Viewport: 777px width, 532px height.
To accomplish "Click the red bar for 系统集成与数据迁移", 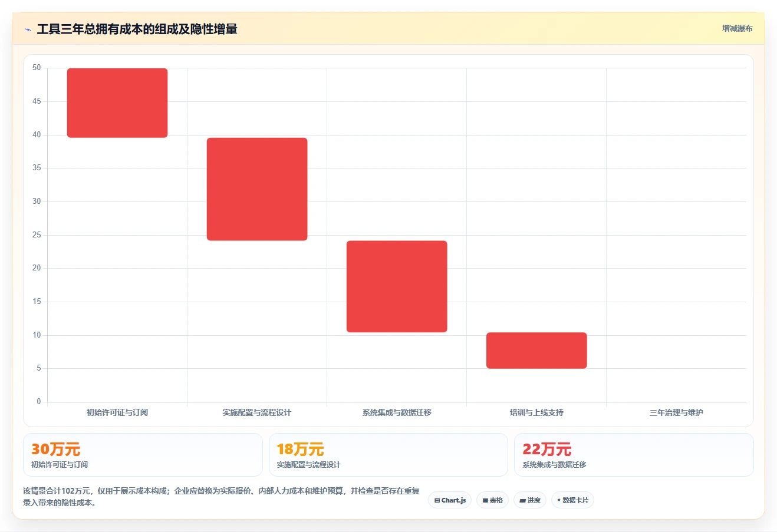I will pos(397,286).
